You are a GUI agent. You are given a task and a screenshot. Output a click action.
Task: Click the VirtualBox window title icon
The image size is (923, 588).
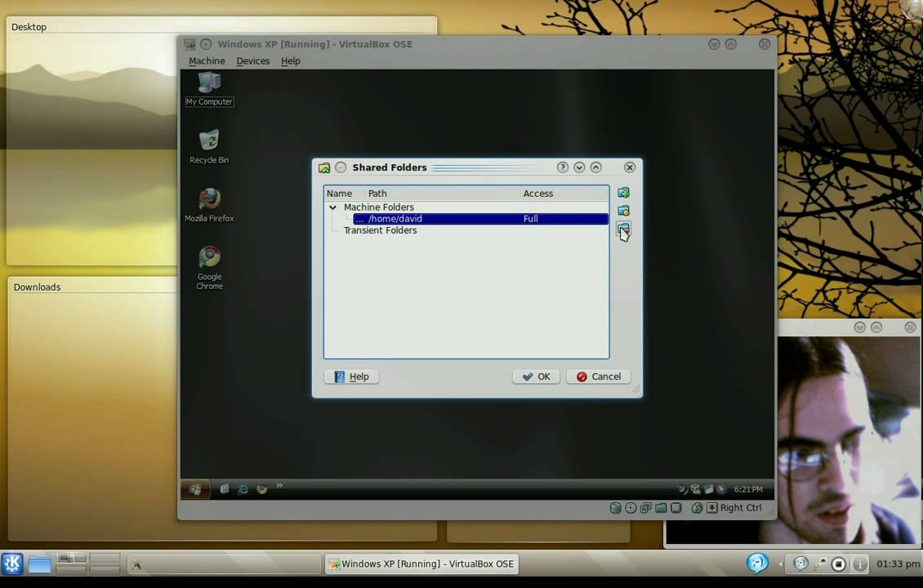point(190,44)
